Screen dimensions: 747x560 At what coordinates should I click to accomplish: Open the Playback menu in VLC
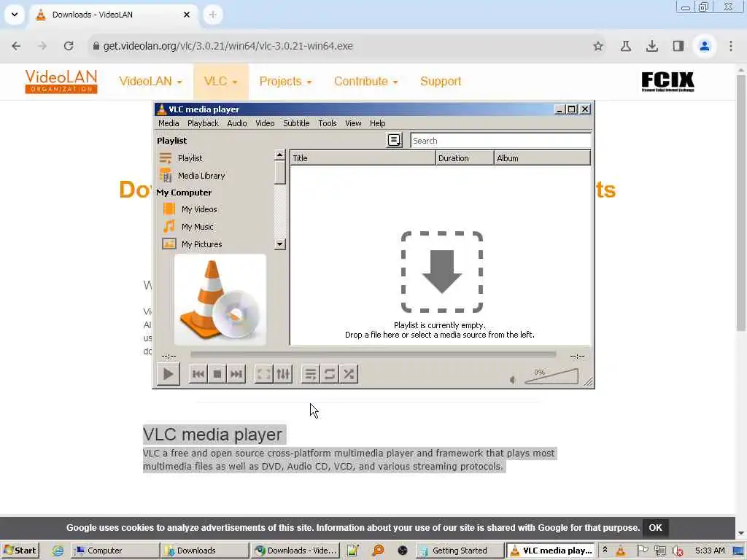[203, 123]
